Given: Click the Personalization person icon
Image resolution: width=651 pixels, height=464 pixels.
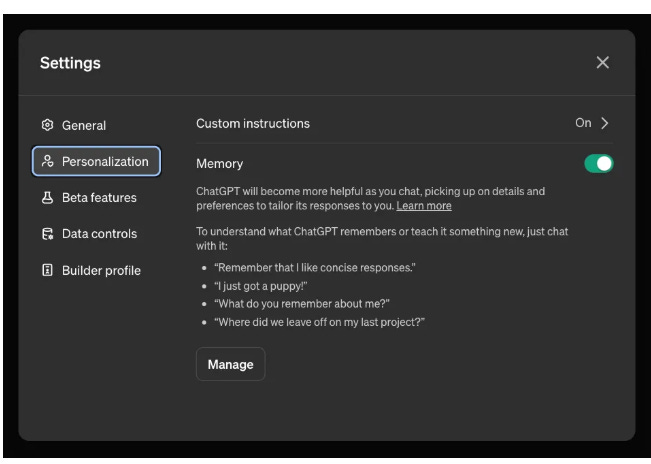Looking at the screenshot, I should coord(47,161).
